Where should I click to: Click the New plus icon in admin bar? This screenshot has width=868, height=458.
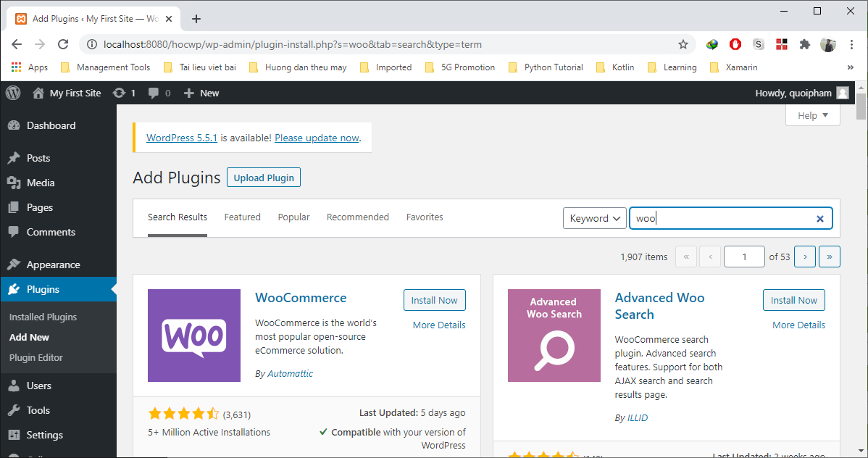coord(189,93)
